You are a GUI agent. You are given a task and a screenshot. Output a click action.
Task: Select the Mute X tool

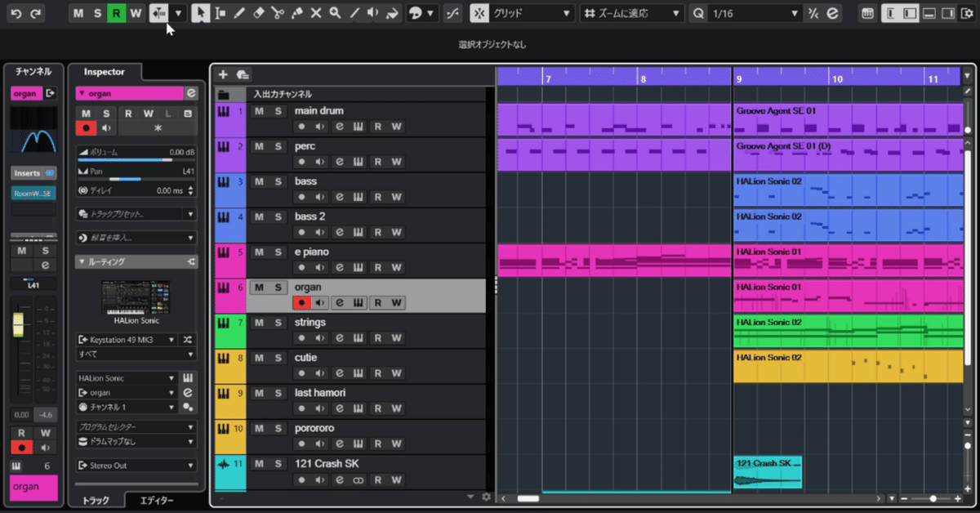[x=316, y=14]
